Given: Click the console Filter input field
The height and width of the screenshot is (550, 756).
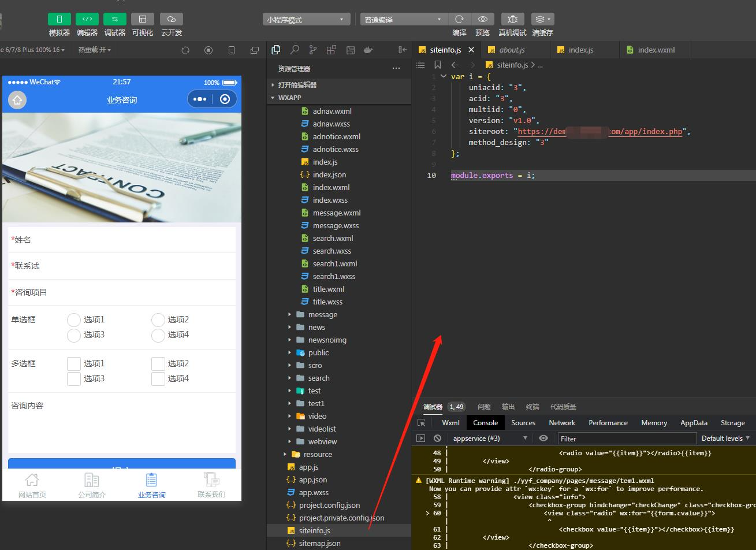Looking at the screenshot, I should pos(627,438).
